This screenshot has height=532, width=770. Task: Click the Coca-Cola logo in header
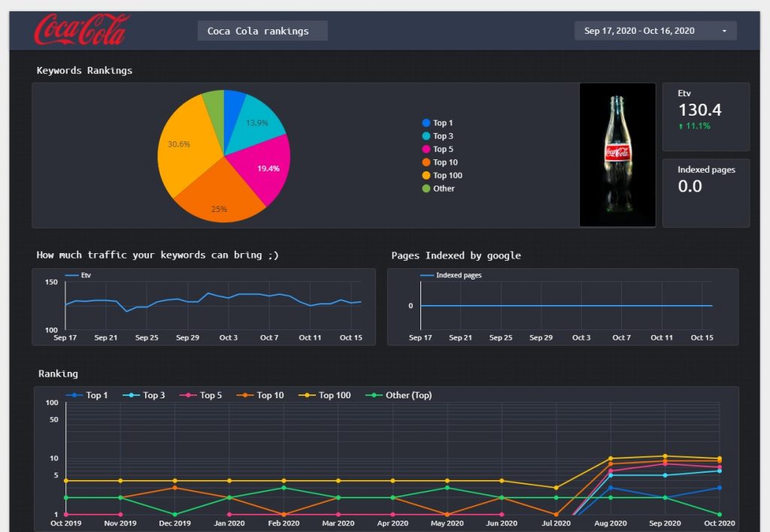[x=82, y=29]
